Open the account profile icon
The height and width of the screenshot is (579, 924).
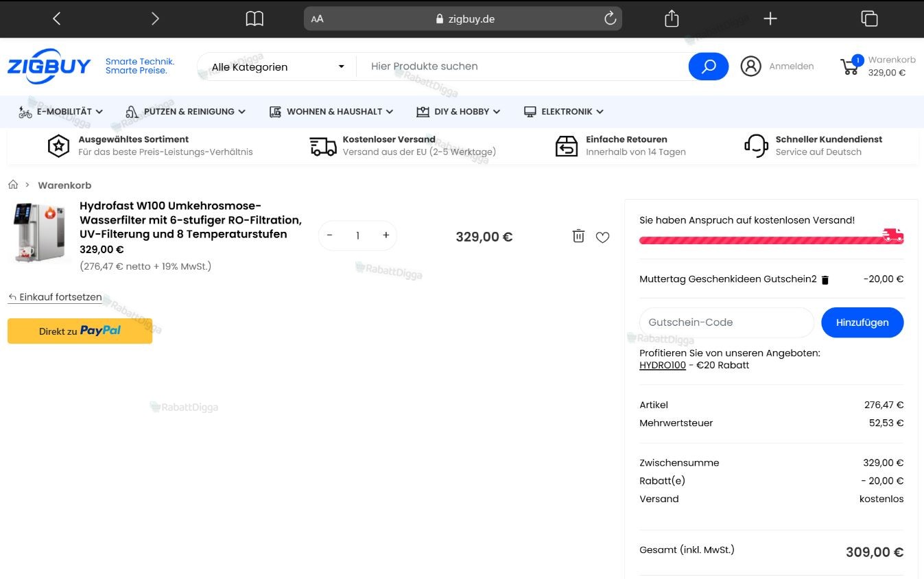[751, 67]
